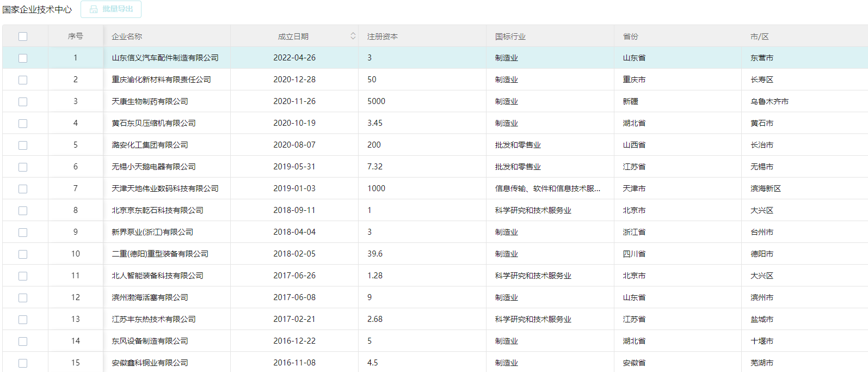Click the 企业名称 column header
Viewport: 868px width, 372px height.
pos(127,36)
